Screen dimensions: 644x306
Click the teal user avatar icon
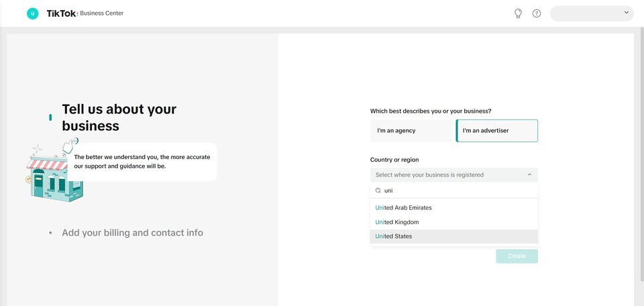click(32, 13)
